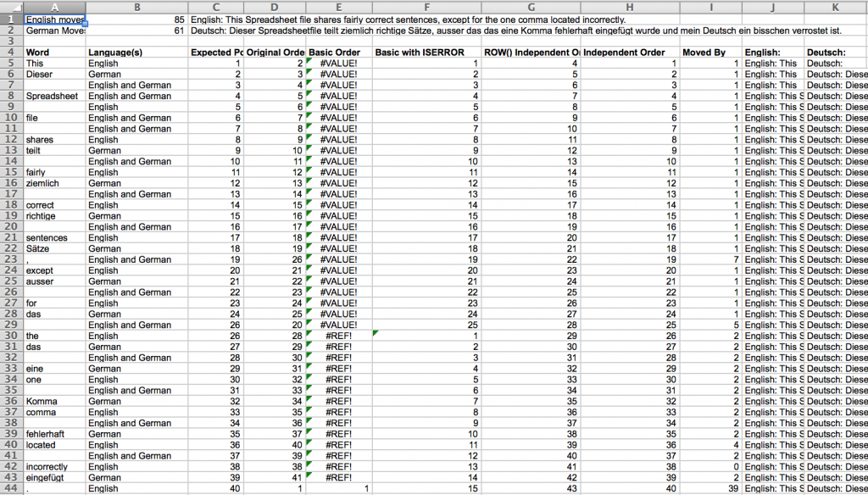Select cell A1 containing English moves
This screenshot has width=868, height=495.
pyautogui.click(x=55, y=19)
